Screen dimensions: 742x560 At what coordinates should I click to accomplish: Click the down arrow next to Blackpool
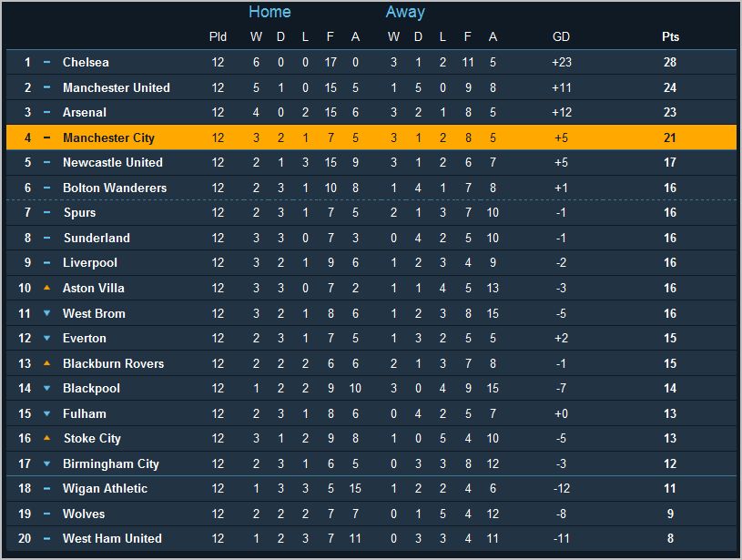click(x=46, y=388)
